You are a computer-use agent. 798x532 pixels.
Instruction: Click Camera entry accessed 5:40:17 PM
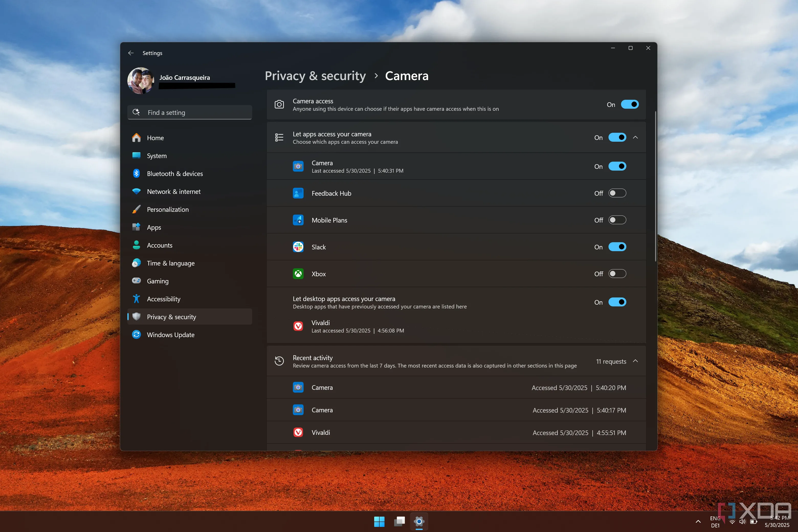pyautogui.click(x=456, y=410)
